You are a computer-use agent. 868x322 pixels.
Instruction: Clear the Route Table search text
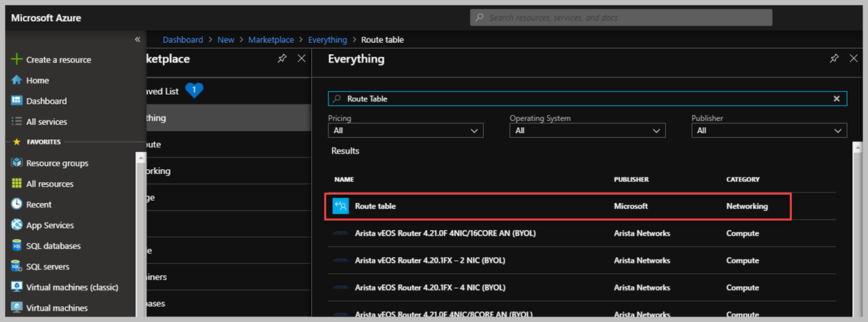837,99
